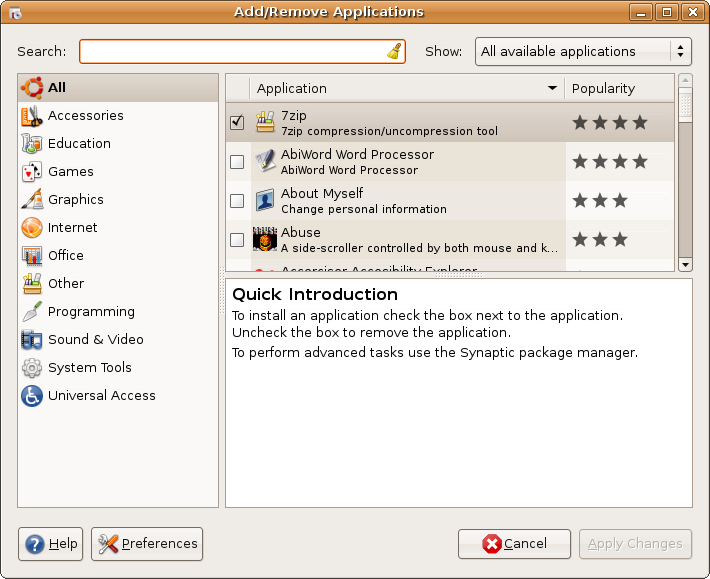Cancel and close the dialog

[x=514, y=544]
